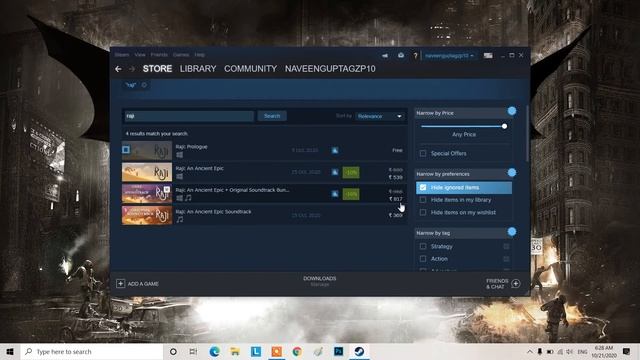Open Steam help question mark icon
The height and width of the screenshot is (360, 640).
pos(416,56)
